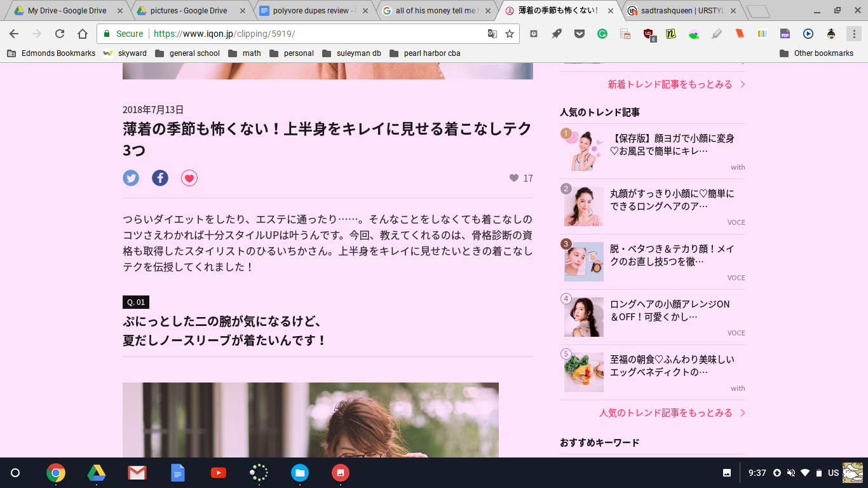
Task: Open the 至福の朝食 eggs benedict article
Action: click(x=672, y=366)
